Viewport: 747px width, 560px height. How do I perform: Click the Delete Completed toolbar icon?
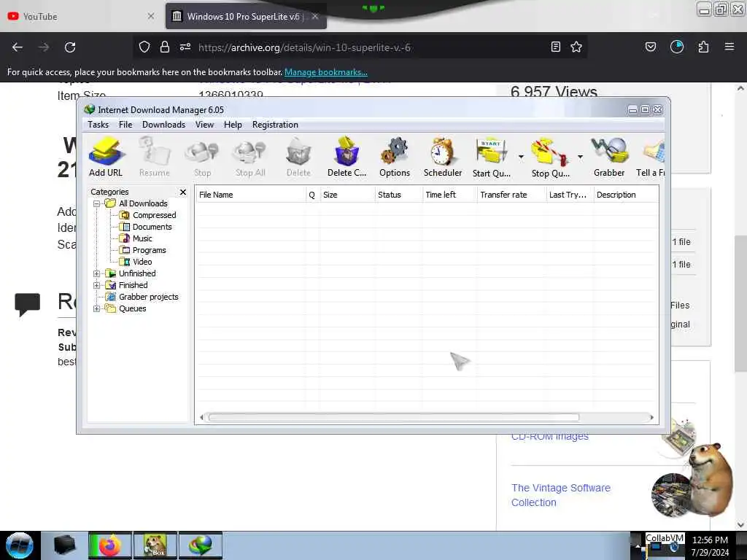[347, 156]
